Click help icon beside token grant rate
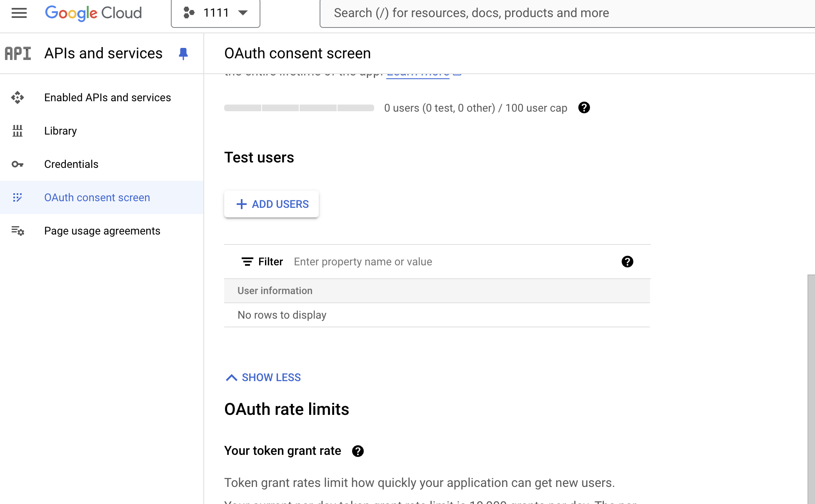Screen dimensions: 815x504 click(x=357, y=451)
